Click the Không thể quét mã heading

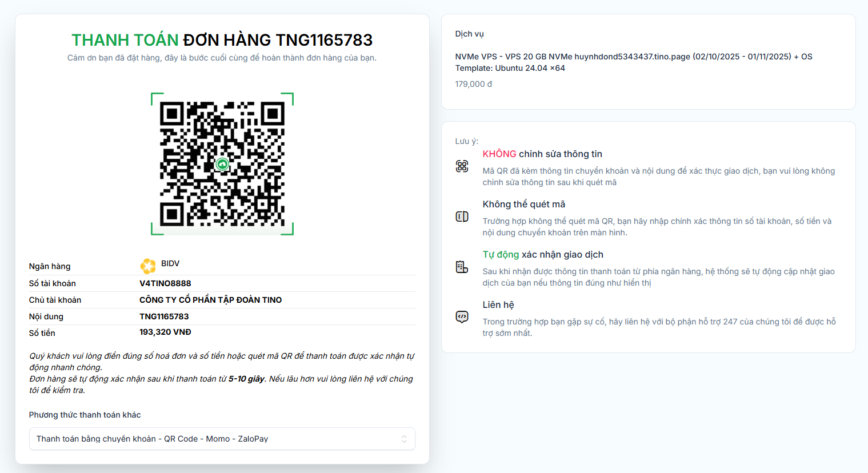point(524,205)
